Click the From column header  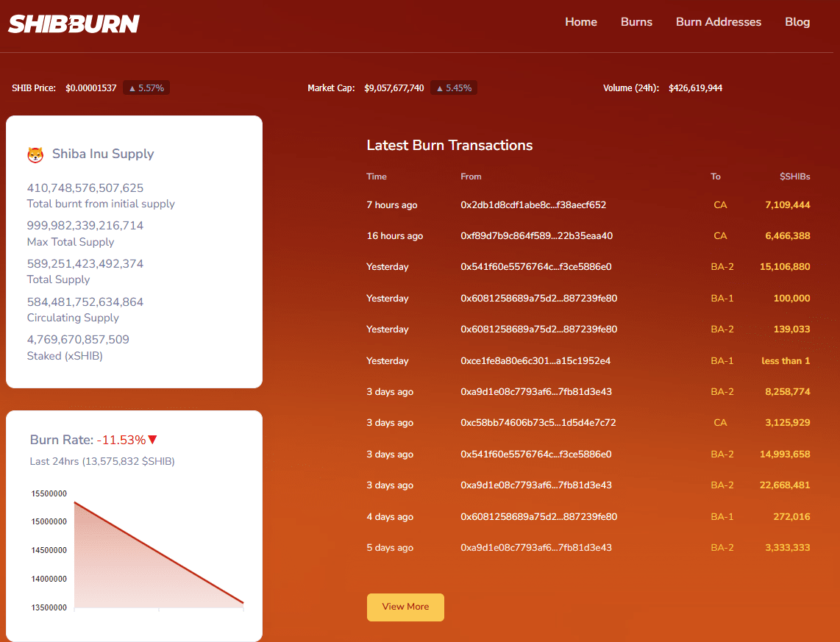tap(471, 176)
